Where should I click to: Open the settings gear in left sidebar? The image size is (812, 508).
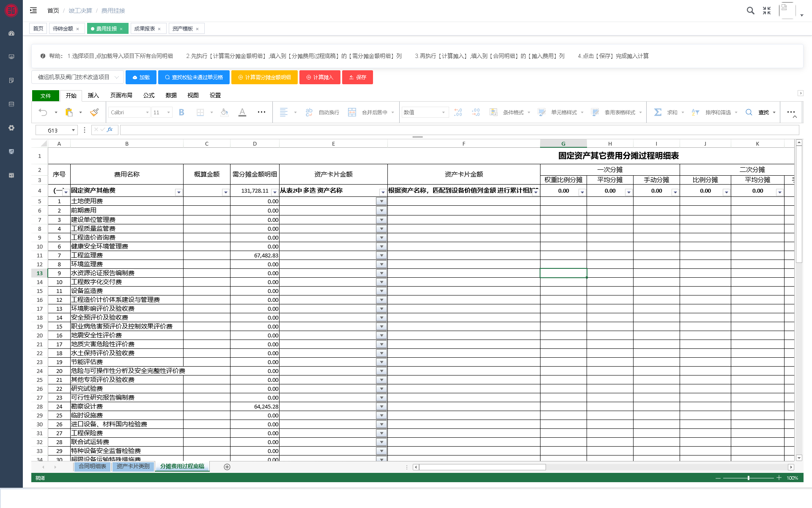[x=11, y=128]
